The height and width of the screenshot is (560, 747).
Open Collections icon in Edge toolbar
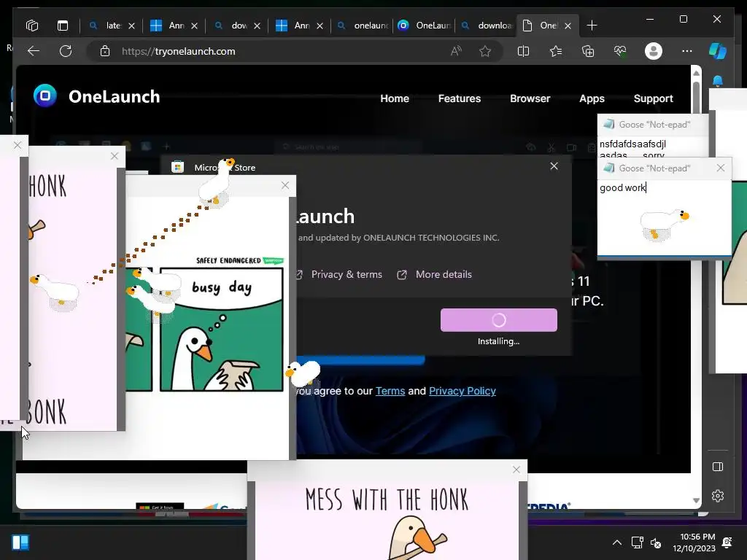click(588, 51)
